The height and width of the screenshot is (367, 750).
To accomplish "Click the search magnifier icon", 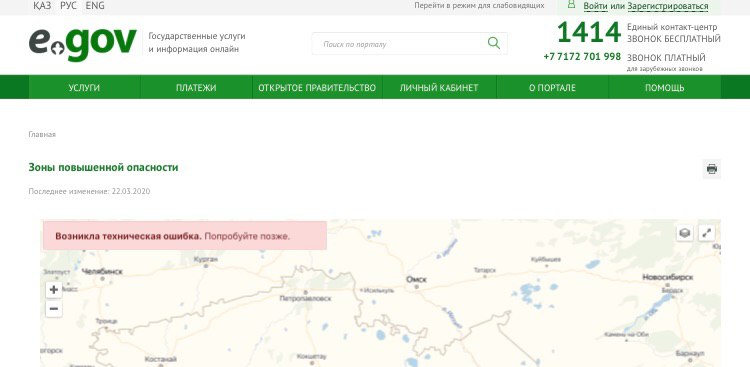I will (494, 43).
